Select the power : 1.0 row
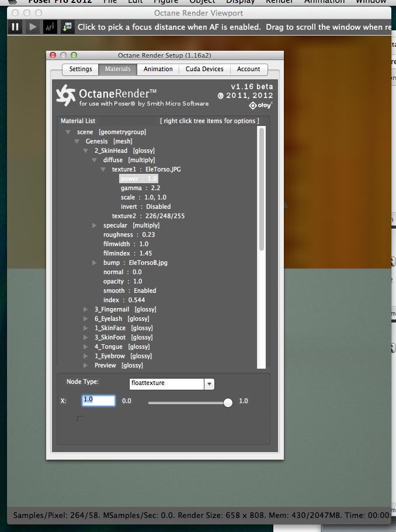 pos(138,179)
